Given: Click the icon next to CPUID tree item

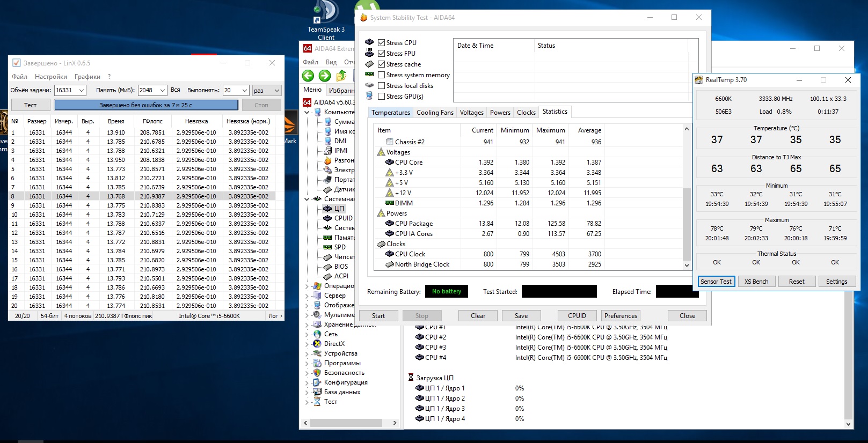Looking at the screenshot, I should (x=327, y=218).
